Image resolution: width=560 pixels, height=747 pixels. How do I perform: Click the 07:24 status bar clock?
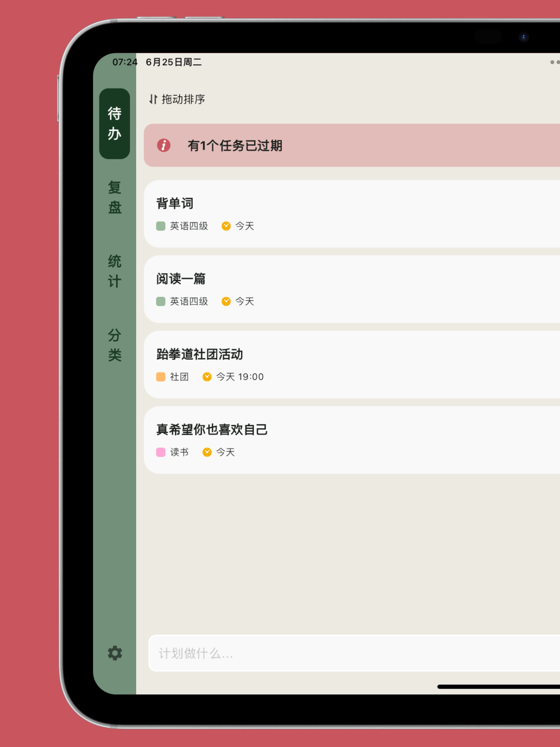(x=125, y=62)
